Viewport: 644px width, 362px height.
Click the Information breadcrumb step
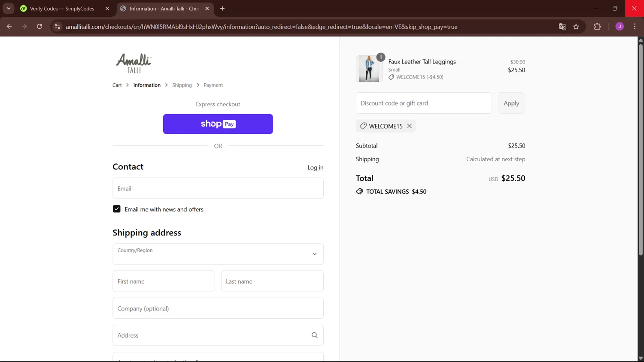pyautogui.click(x=147, y=85)
